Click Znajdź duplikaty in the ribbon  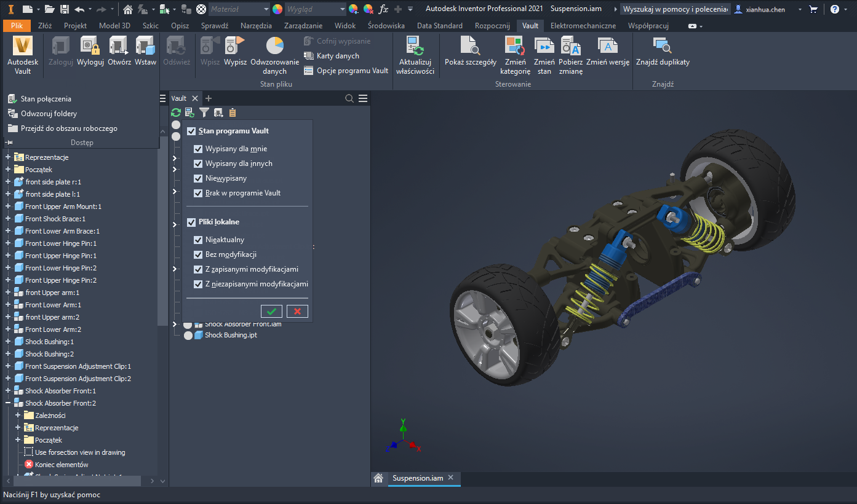[x=663, y=52]
